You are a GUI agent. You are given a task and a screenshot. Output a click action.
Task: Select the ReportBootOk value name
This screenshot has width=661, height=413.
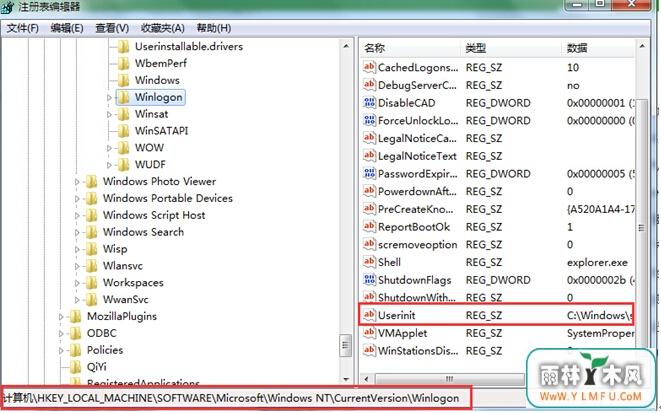click(x=414, y=227)
